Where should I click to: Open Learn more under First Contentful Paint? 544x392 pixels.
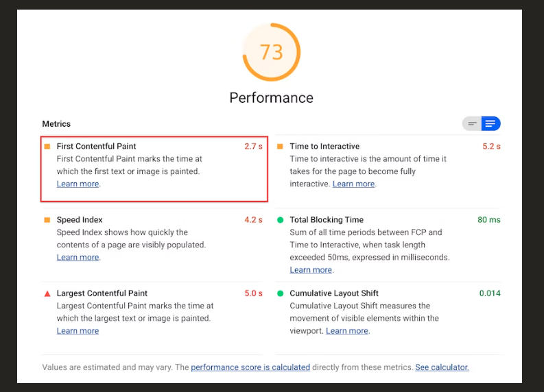click(x=78, y=184)
